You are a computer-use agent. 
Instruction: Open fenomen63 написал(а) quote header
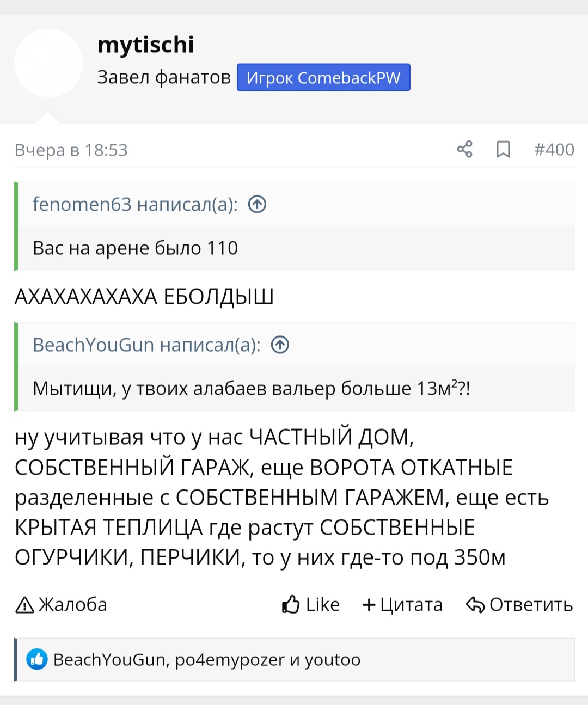(135, 204)
